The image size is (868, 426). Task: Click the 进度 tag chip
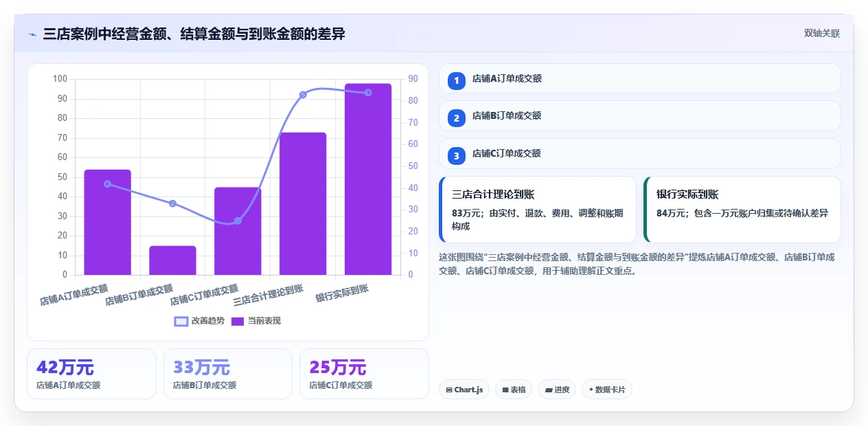coord(557,390)
